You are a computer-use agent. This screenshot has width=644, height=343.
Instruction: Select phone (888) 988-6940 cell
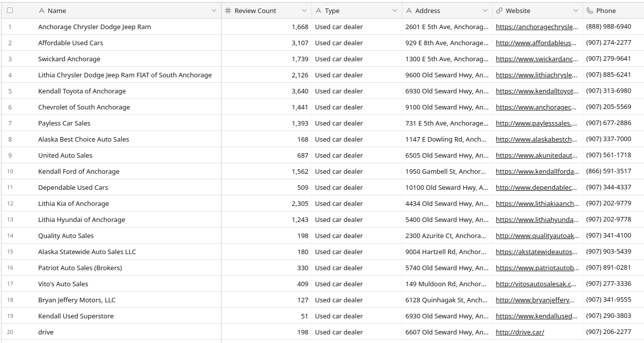click(x=613, y=27)
